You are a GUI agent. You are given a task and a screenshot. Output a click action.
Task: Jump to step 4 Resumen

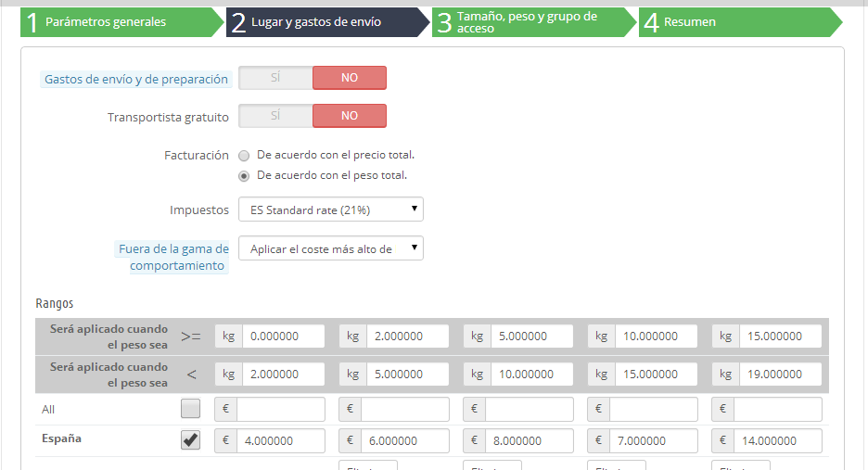pos(740,22)
